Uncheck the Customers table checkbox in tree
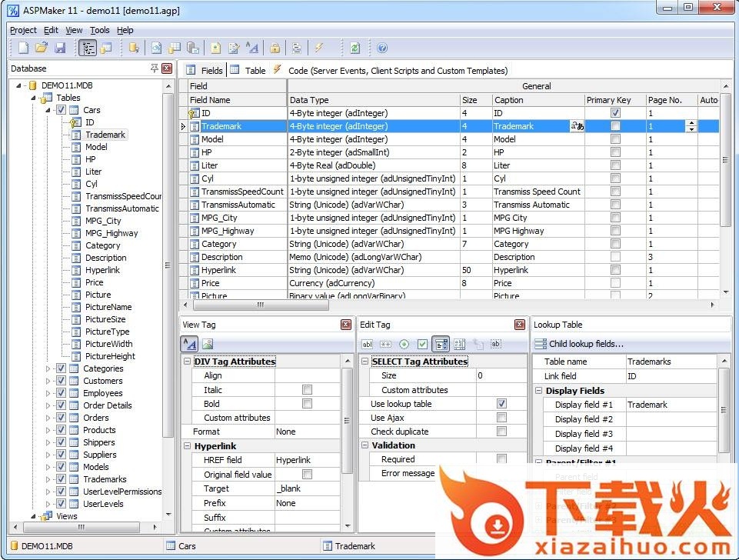Image resolution: width=739 pixels, height=560 pixels. pos(61,381)
